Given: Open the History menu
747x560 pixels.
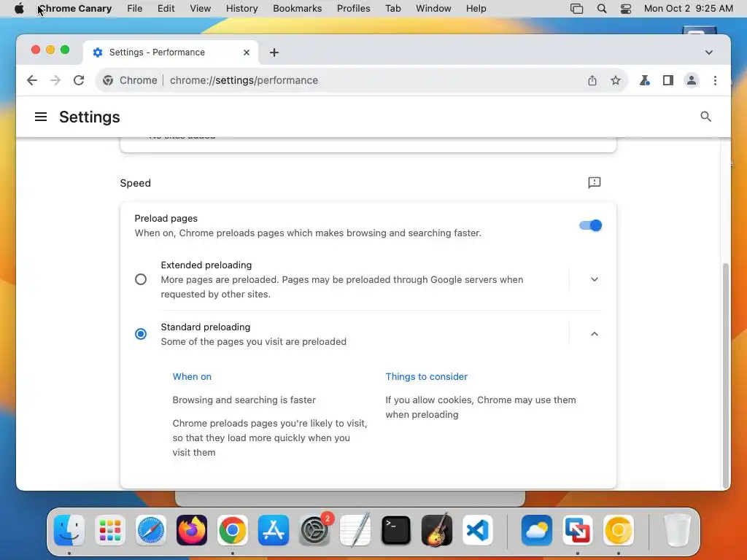Looking at the screenshot, I should point(242,9).
